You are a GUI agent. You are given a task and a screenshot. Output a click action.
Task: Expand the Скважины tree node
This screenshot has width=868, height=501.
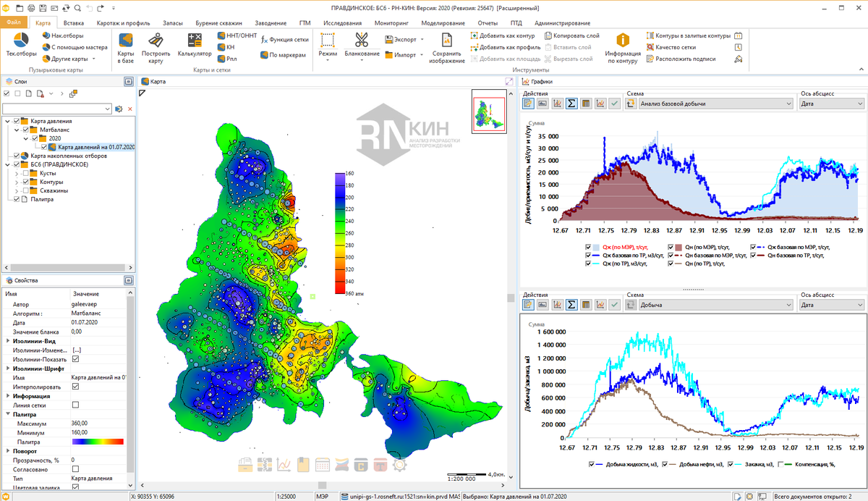[17, 190]
